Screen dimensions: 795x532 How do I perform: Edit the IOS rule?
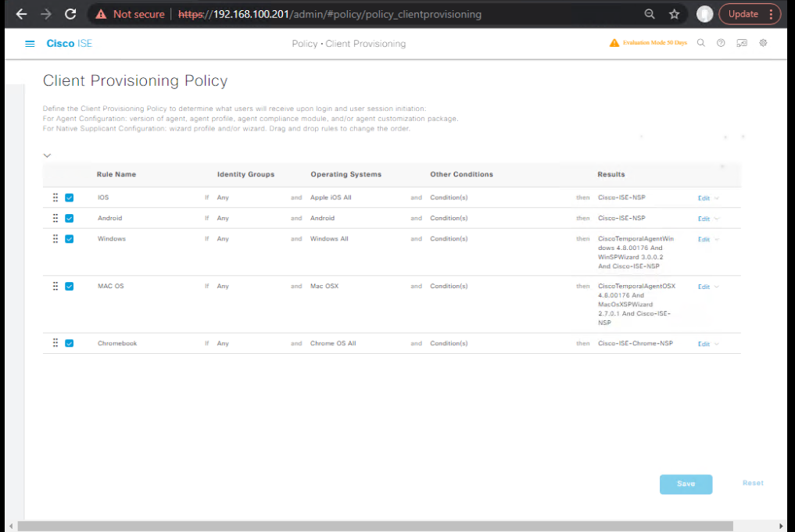(x=704, y=198)
